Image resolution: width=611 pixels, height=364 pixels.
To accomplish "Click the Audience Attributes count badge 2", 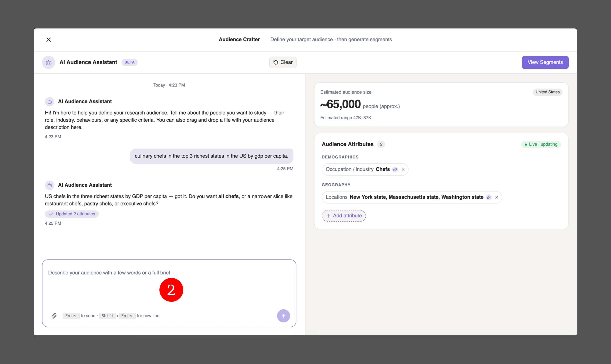I will click(x=381, y=144).
